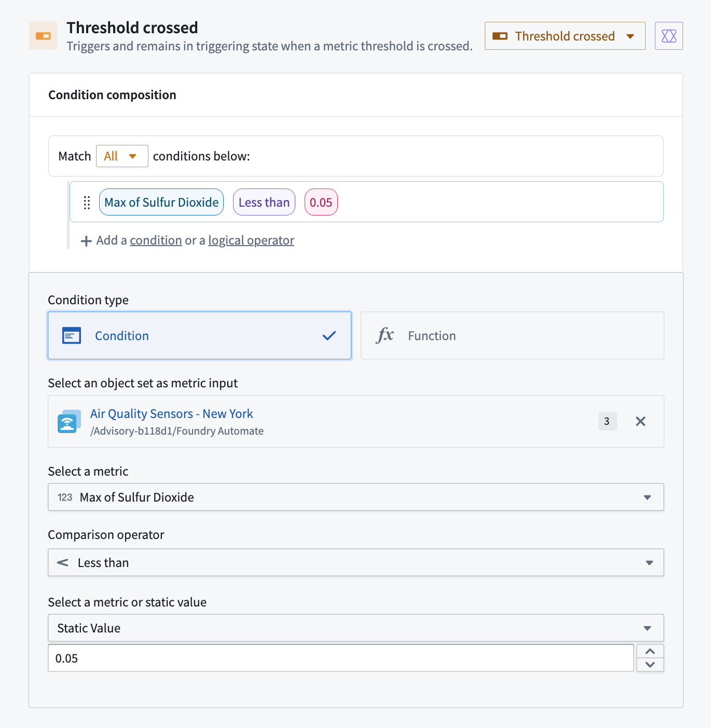Select the Function condition type card
711x728 pixels.
point(512,335)
